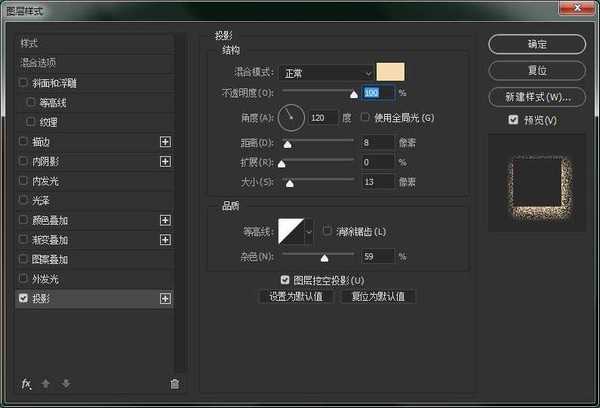The height and width of the screenshot is (408, 600).
Task: Enable the 等高线 sub-option checkbox
Action: click(x=31, y=102)
